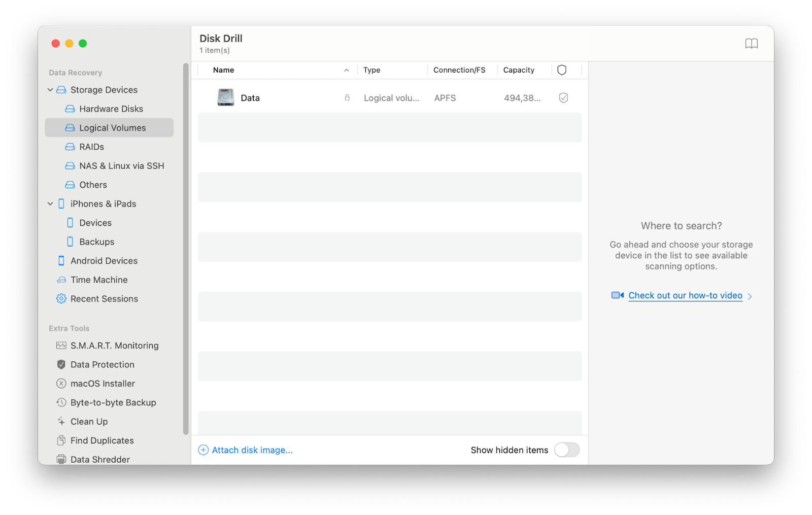Select Hardware Disks in sidebar

109,109
